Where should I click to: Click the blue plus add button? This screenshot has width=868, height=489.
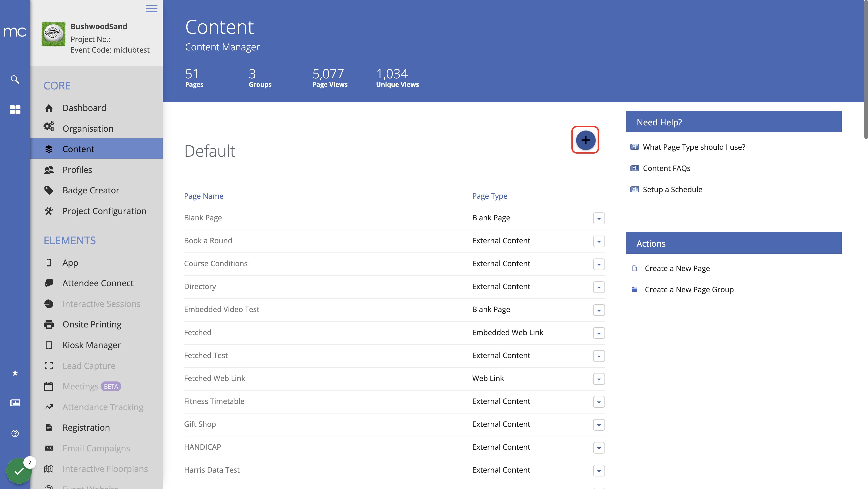coord(585,140)
